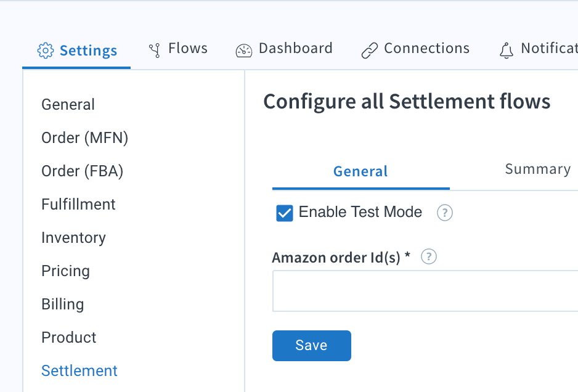Select Product in the sidebar
Viewport: 578px width, 392px height.
click(68, 337)
